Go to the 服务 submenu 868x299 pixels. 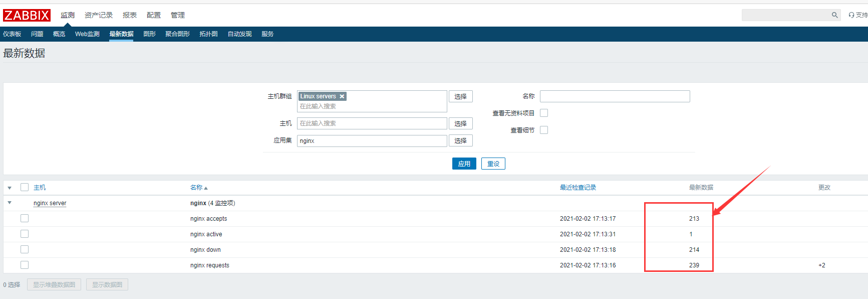(x=267, y=34)
